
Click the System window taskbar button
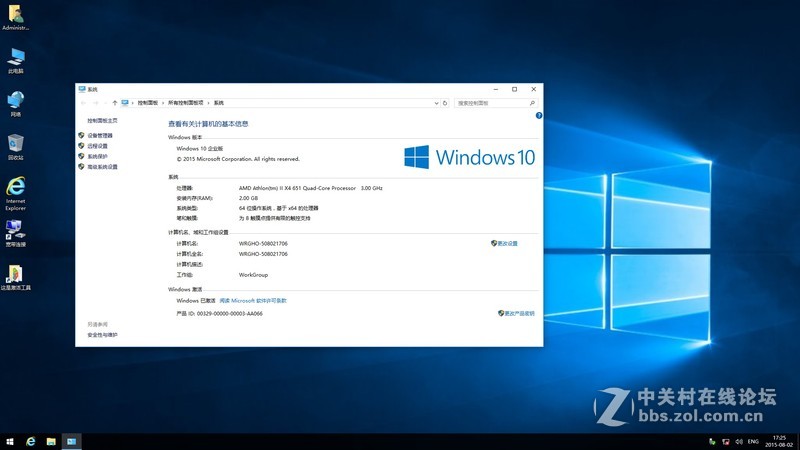click(71, 441)
